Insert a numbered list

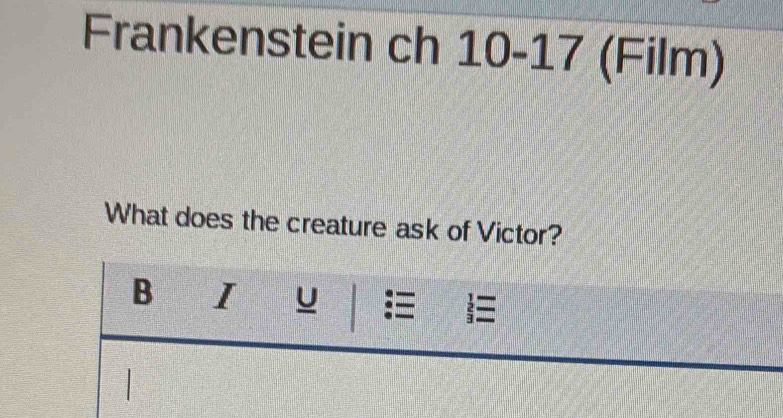(480, 309)
